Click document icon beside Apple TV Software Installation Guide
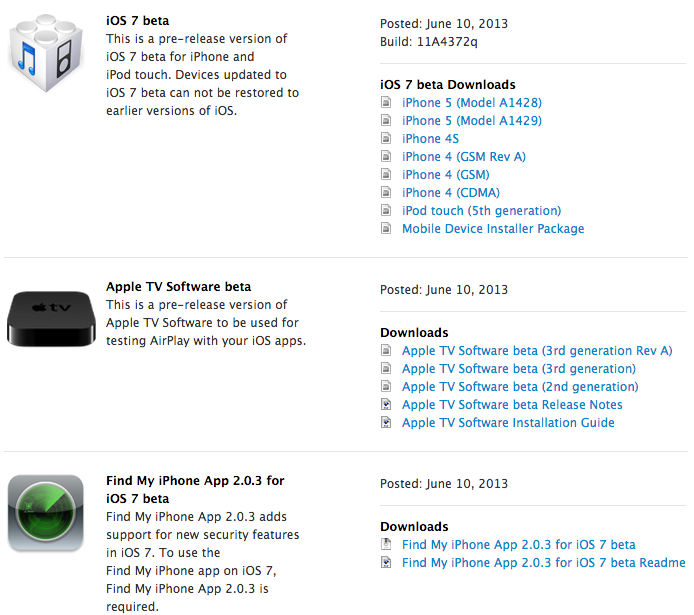694x615 pixels. pyautogui.click(x=387, y=423)
